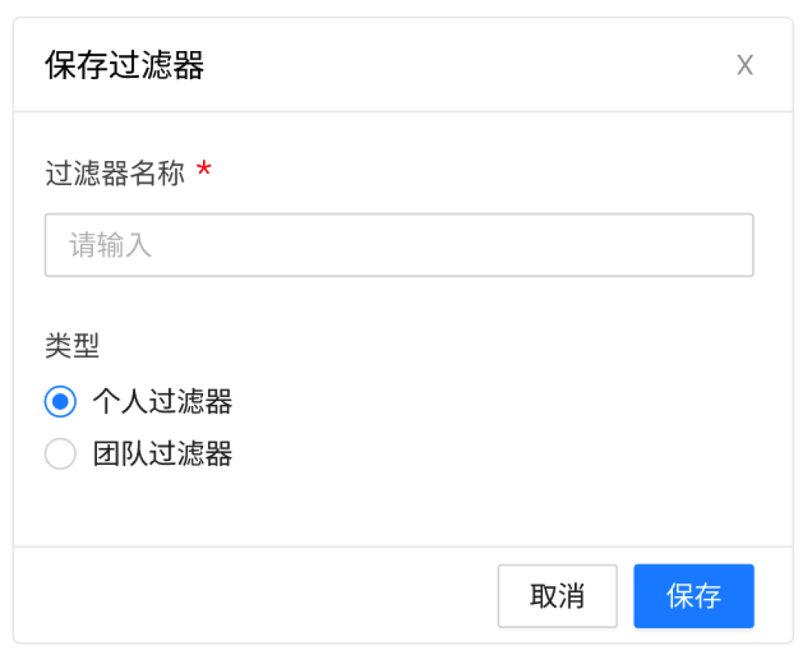Screen dimensions: 812x664
Task: Click the red required asterisk
Action: [x=203, y=171]
